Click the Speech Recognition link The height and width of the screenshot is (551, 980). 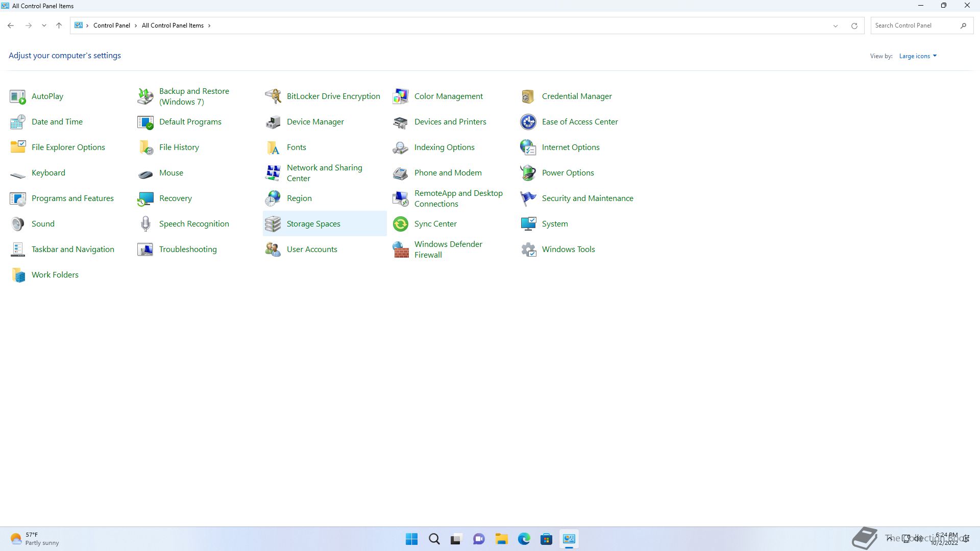(194, 224)
